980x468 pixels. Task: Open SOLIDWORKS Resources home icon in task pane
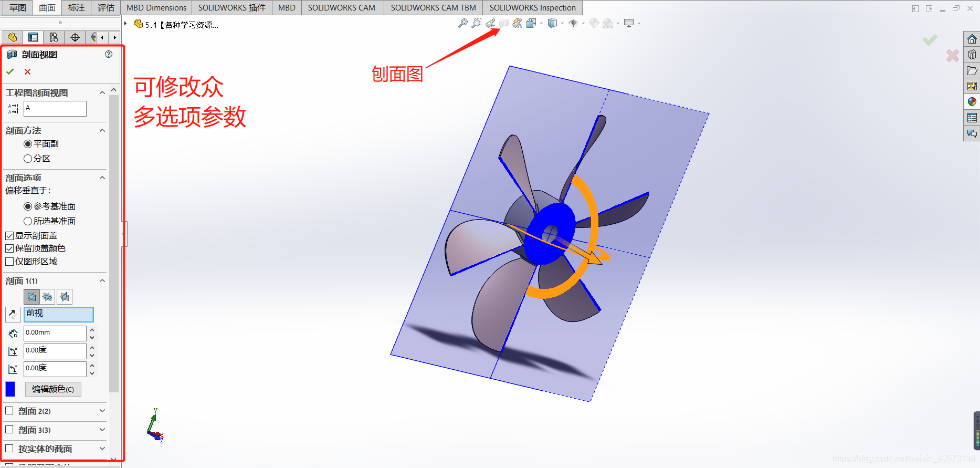coord(972,39)
